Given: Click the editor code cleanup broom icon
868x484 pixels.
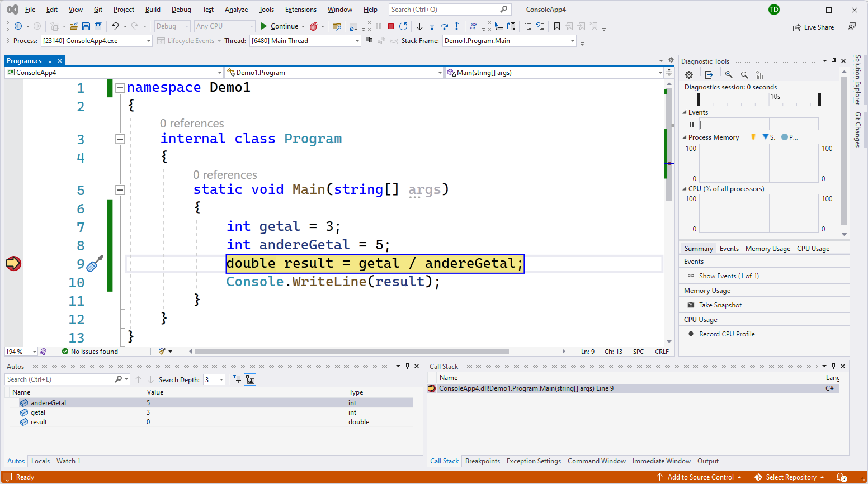Looking at the screenshot, I should pos(162,352).
